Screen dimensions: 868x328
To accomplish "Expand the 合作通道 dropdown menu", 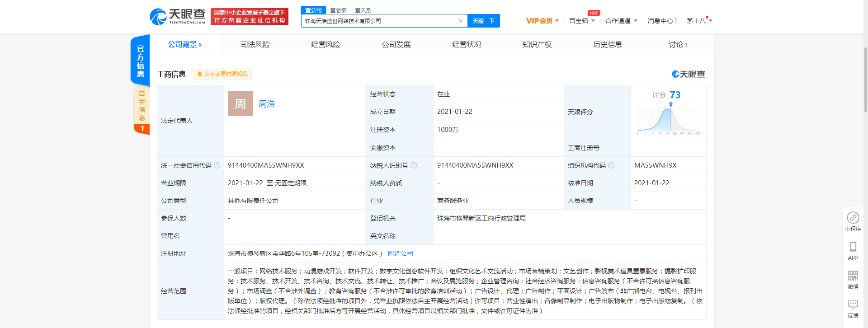I will pos(621,21).
